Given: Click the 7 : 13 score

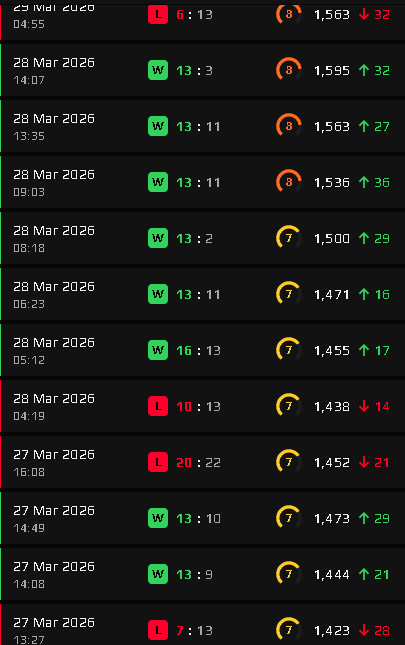Looking at the screenshot, I should pos(194,631).
